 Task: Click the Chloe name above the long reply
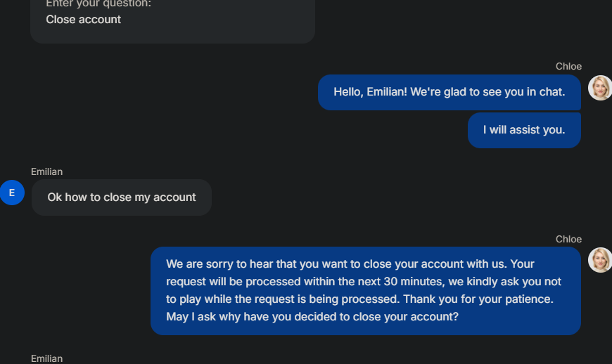(x=568, y=239)
